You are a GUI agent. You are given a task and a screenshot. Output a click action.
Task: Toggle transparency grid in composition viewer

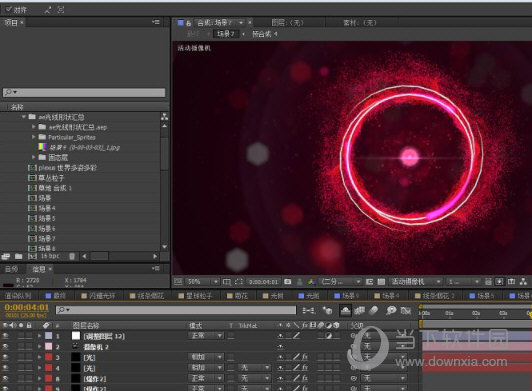coord(381,282)
